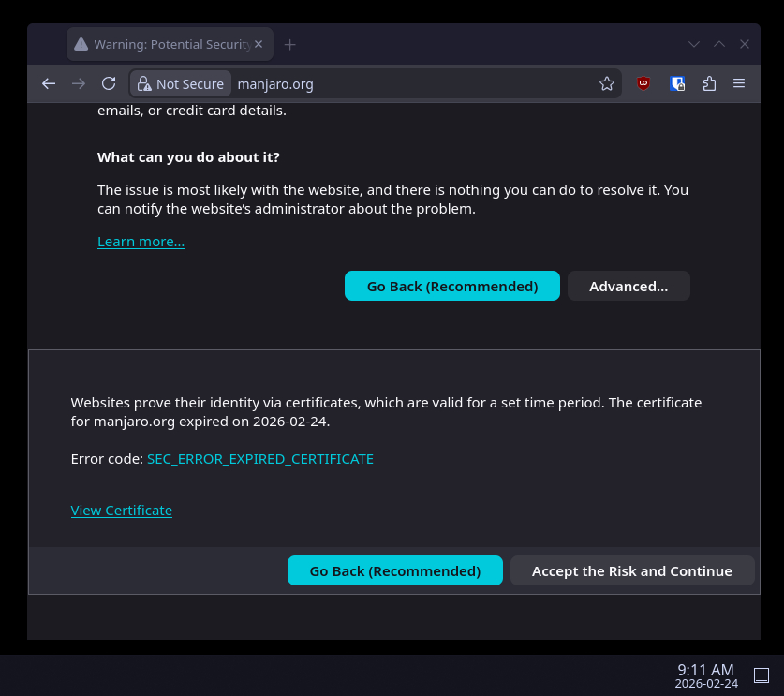
Task: Open the Firefox hamburger application menu
Action: tap(739, 83)
